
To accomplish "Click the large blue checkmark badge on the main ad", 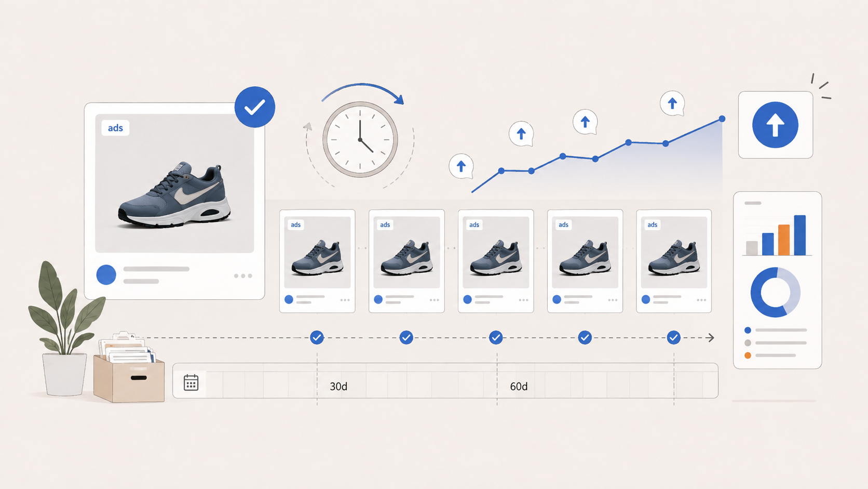I will [x=255, y=107].
